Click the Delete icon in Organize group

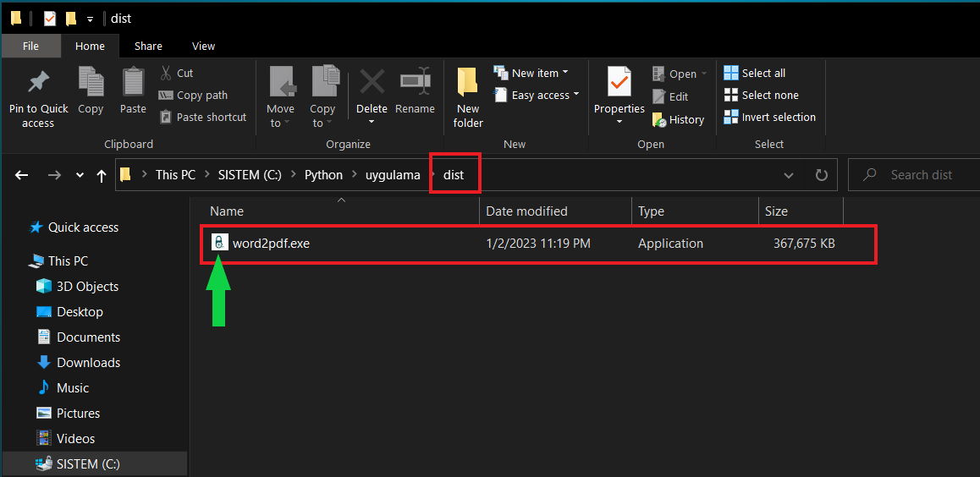tap(372, 83)
